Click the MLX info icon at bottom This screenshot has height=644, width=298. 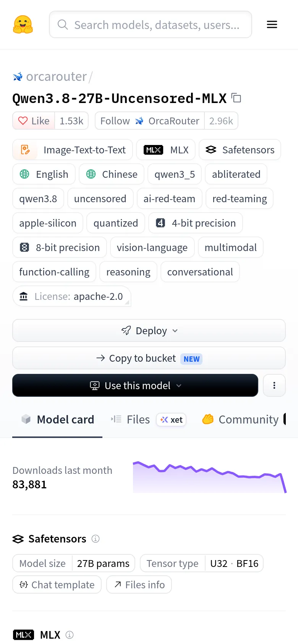(x=70, y=635)
